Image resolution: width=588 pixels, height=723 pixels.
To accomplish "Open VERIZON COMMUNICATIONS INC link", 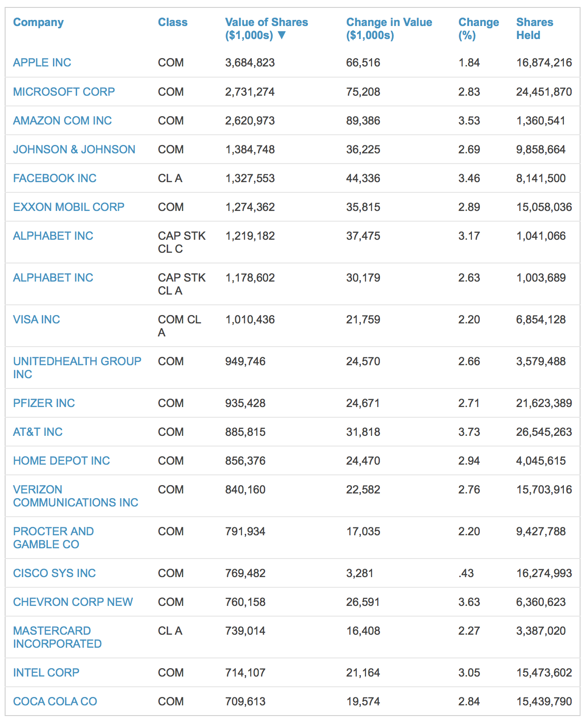I will [x=76, y=496].
